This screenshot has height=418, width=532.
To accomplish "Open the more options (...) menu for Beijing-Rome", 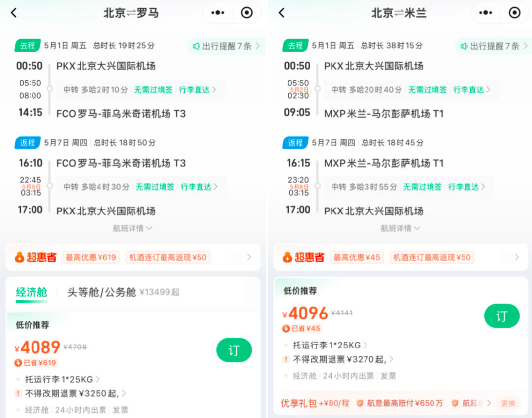I will tap(217, 13).
